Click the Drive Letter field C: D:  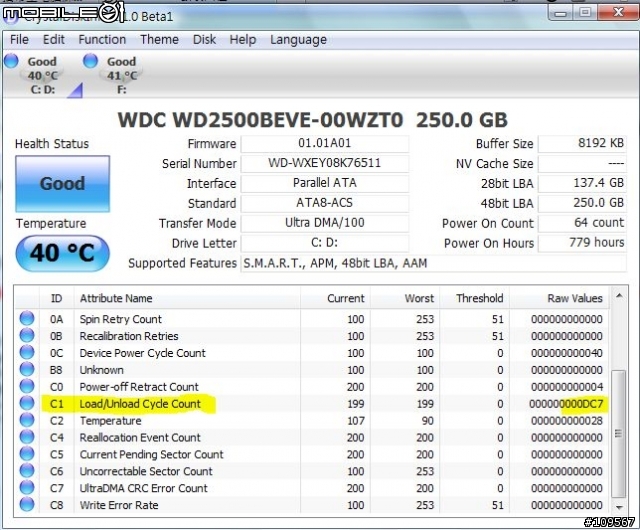[x=324, y=243]
